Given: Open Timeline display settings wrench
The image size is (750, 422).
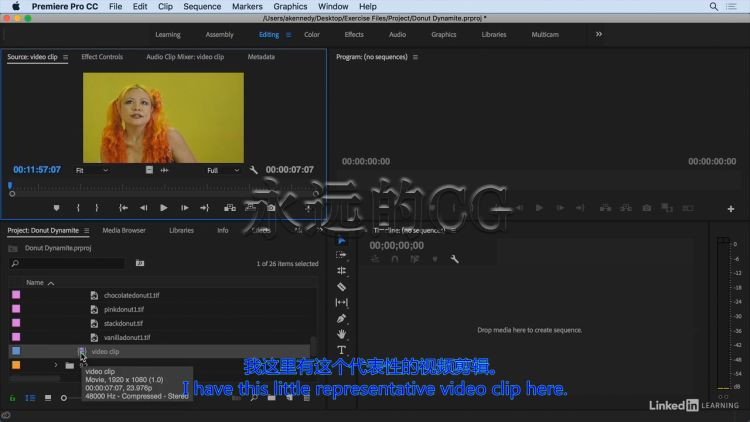Looking at the screenshot, I should click(x=454, y=259).
